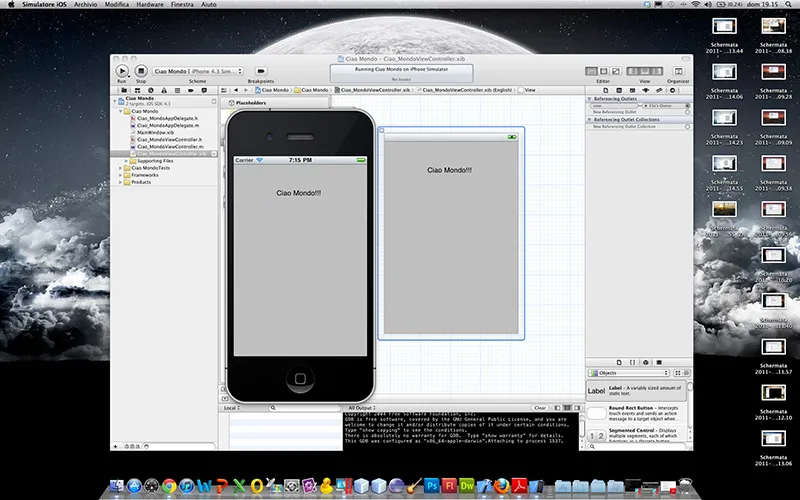The image size is (800, 500).
Task: Open the Scheme selector dropdown
Action: [x=198, y=71]
